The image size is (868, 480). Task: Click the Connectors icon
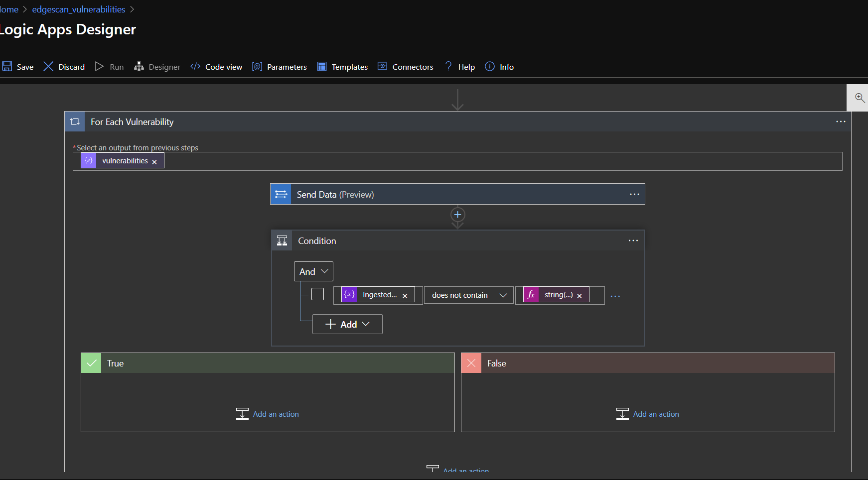[x=382, y=66]
